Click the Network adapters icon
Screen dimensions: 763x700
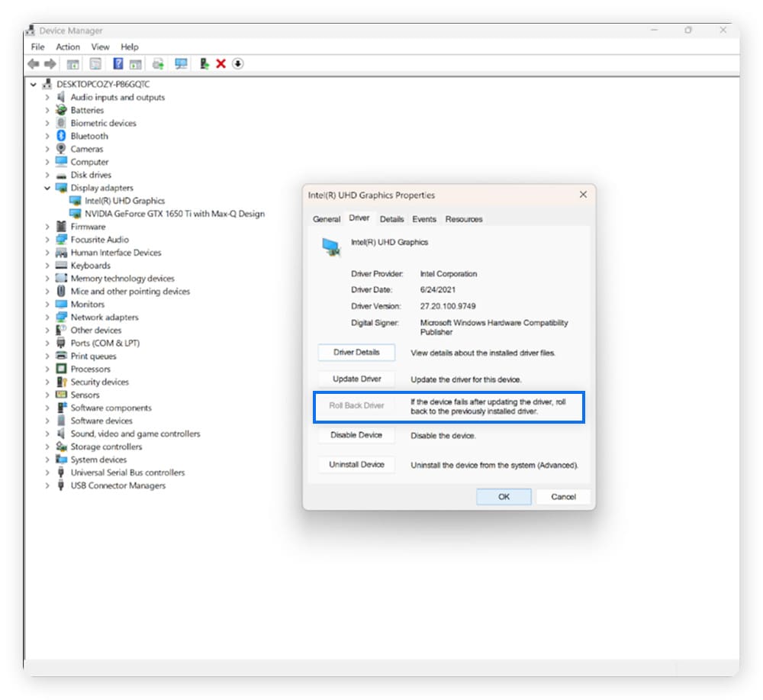61,317
